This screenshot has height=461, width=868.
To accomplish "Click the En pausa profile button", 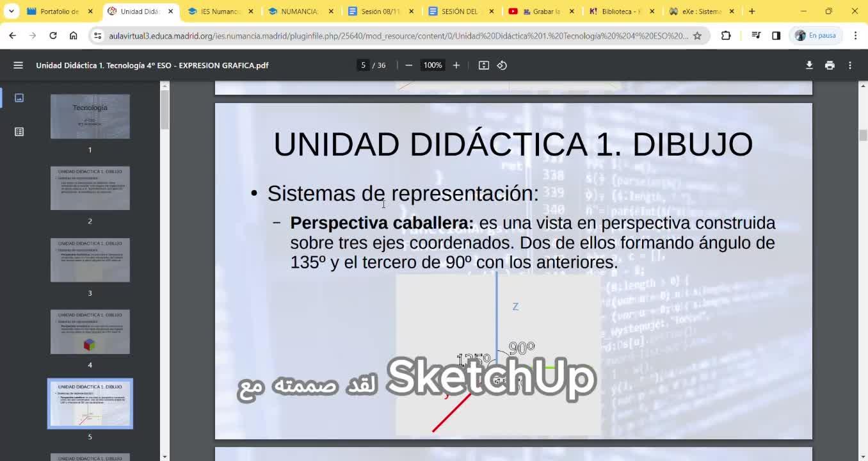I will tap(816, 36).
